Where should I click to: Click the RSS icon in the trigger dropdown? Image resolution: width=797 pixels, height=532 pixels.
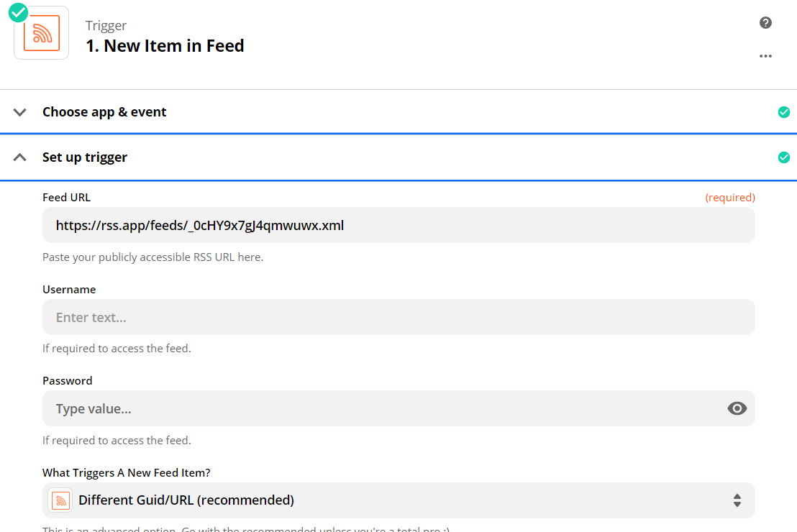(60, 500)
